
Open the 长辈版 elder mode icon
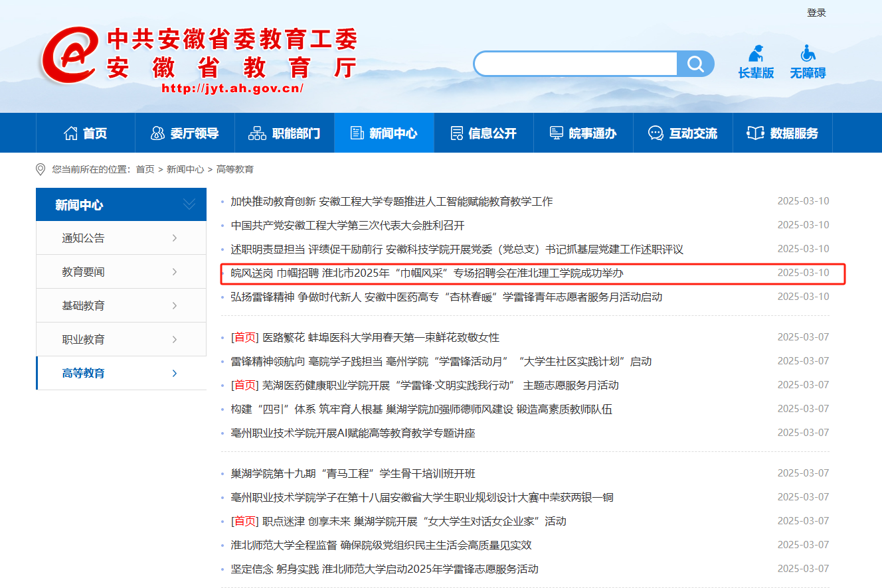(756, 54)
